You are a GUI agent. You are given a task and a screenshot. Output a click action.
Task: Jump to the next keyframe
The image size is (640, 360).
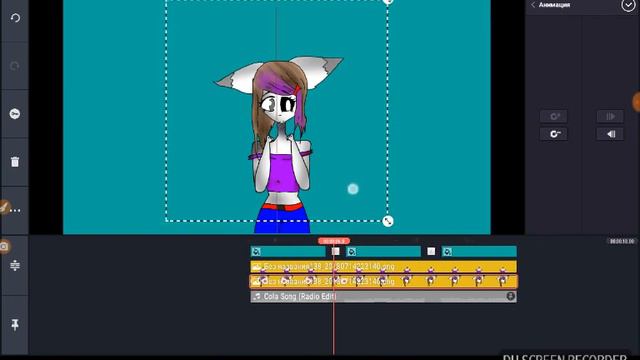tap(610, 117)
